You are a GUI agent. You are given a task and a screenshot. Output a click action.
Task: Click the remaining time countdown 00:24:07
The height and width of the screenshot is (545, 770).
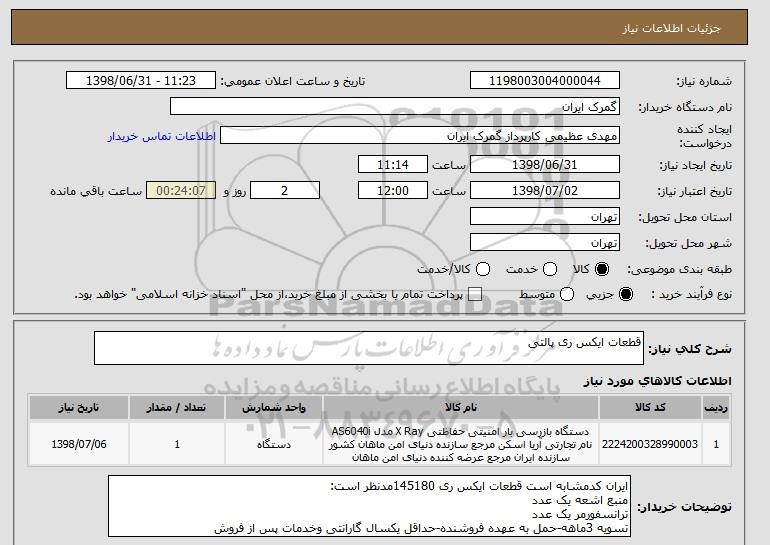click(181, 191)
